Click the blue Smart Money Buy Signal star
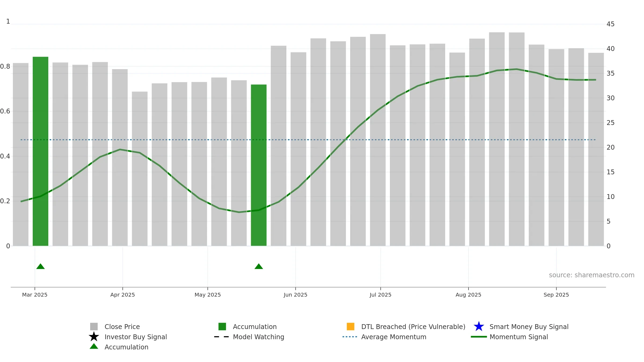The height and width of the screenshot is (362, 644). [x=479, y=327]
